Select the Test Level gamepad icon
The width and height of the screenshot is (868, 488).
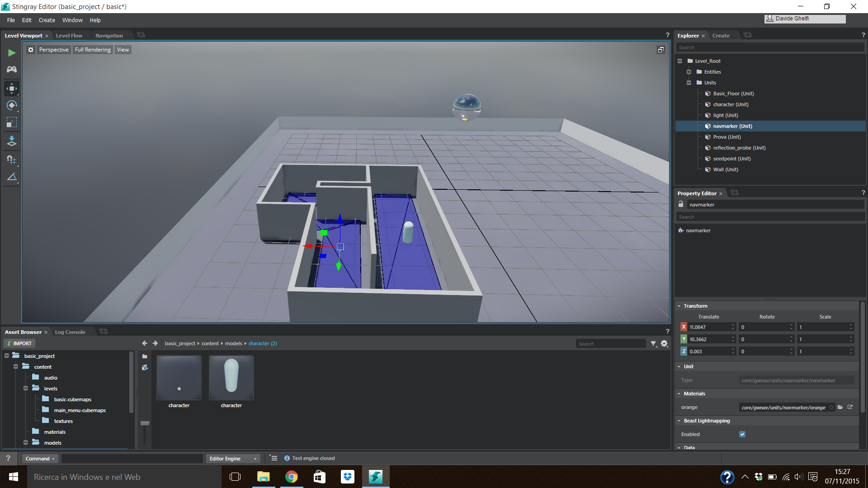coord(11,69)
